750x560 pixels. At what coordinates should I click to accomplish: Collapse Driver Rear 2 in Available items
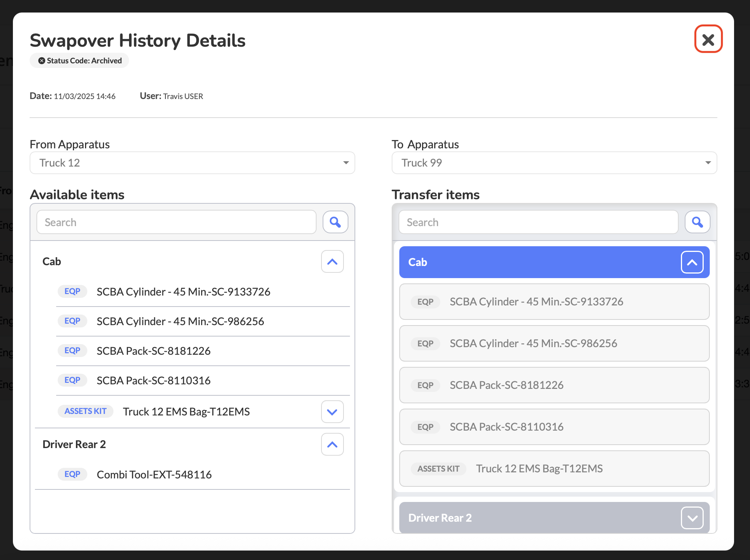(x=332, y=444)
